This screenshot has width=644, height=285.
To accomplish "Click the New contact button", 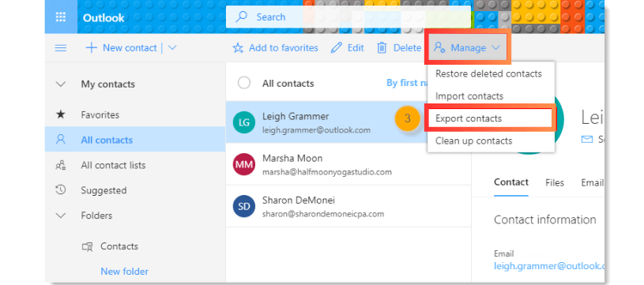I will point(121,48).
